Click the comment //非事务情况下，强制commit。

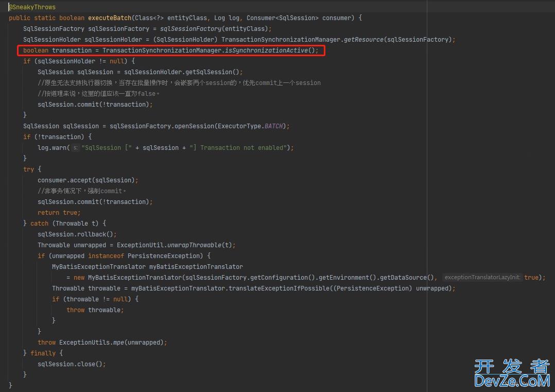[x=82, y=191]
